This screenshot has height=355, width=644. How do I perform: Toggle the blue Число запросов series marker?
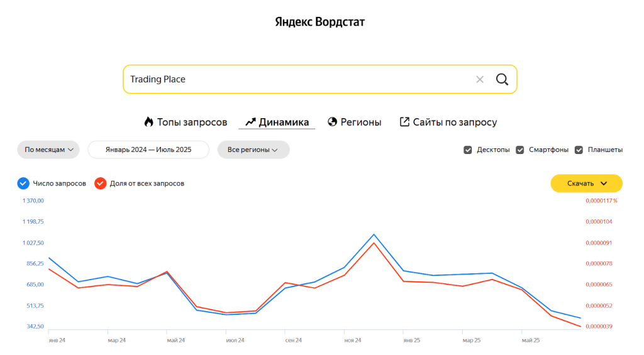23,183
